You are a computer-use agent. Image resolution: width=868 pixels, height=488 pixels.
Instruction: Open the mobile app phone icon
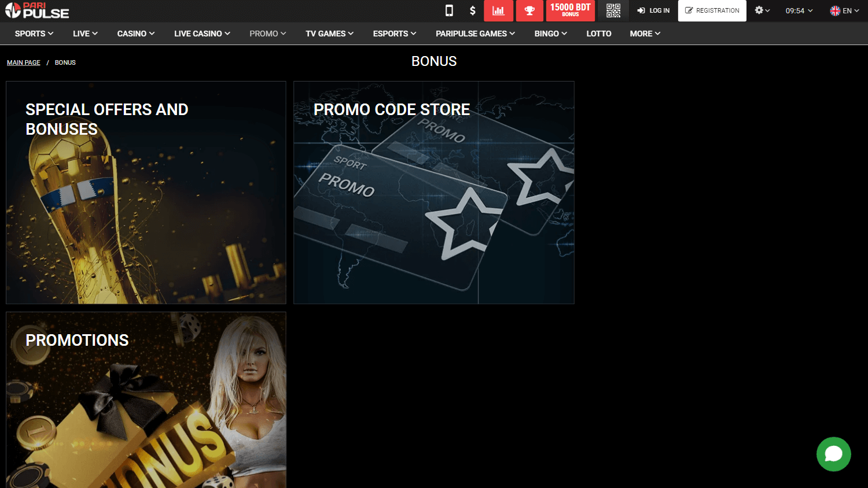pos(449,10)
